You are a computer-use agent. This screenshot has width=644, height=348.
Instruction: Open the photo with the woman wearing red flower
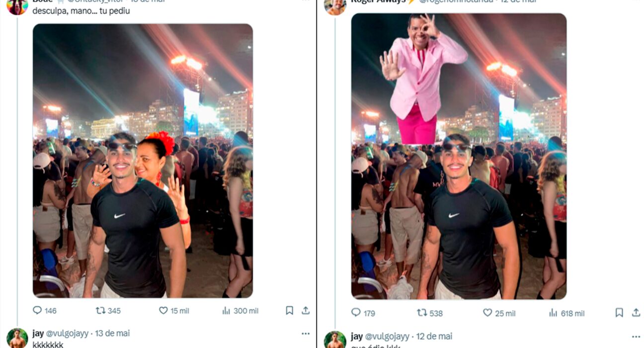[143, 161]
